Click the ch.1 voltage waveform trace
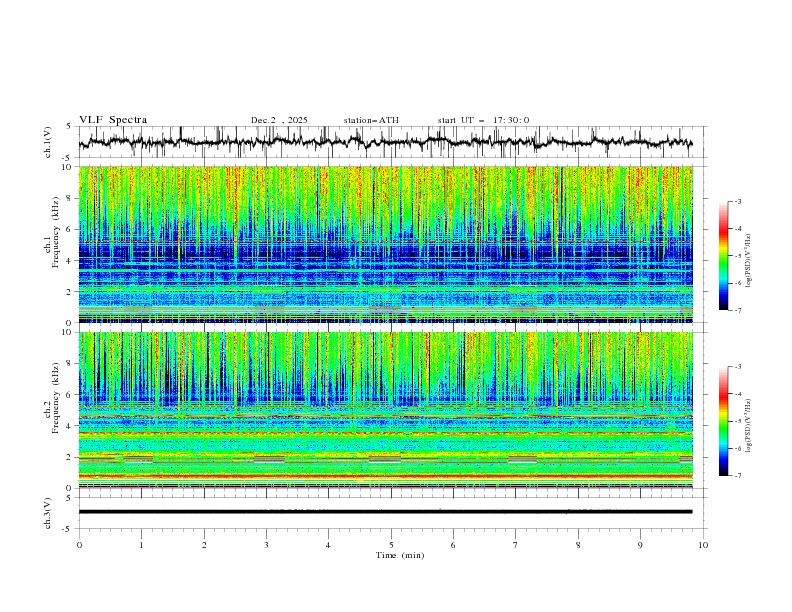The image size is (792, 612). (385, 142)
